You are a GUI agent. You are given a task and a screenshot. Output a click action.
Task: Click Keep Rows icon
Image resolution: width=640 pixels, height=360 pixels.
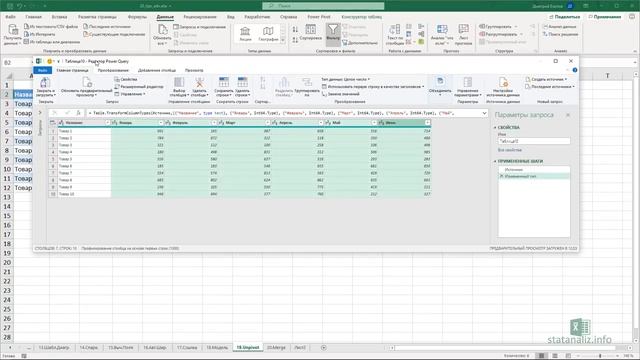point(224,82)
